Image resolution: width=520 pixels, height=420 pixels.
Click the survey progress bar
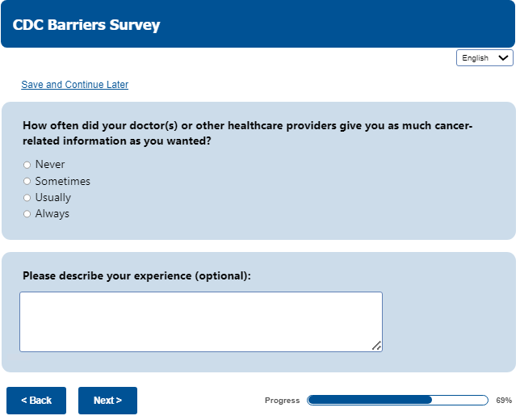[x=397, y=400]
